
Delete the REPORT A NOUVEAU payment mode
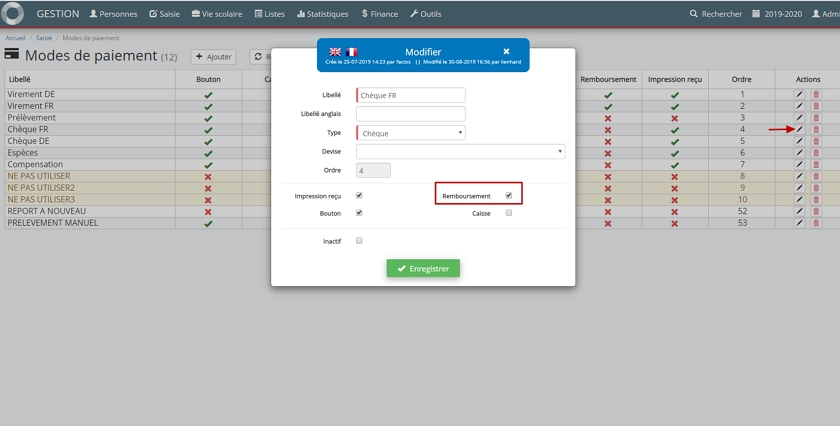pos(816,212)
